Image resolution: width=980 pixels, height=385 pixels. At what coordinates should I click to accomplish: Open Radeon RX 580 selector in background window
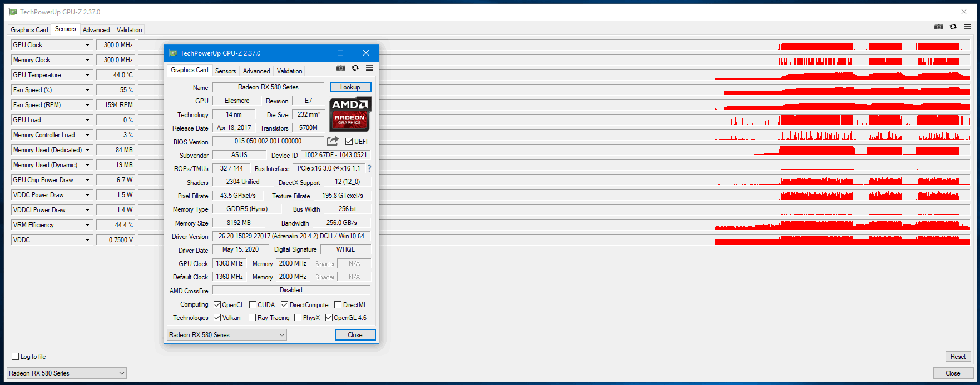(67, 373)
